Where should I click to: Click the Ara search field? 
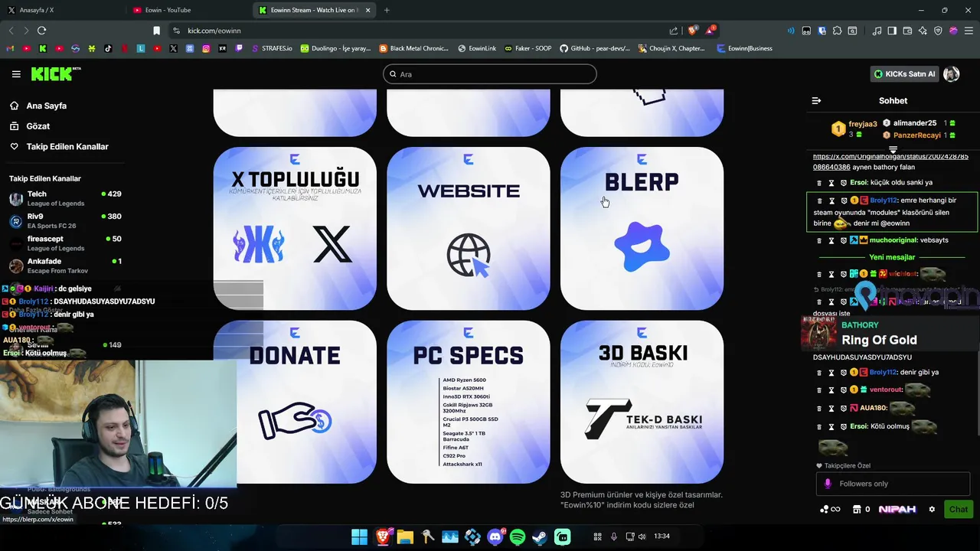(x=490, y=74)
